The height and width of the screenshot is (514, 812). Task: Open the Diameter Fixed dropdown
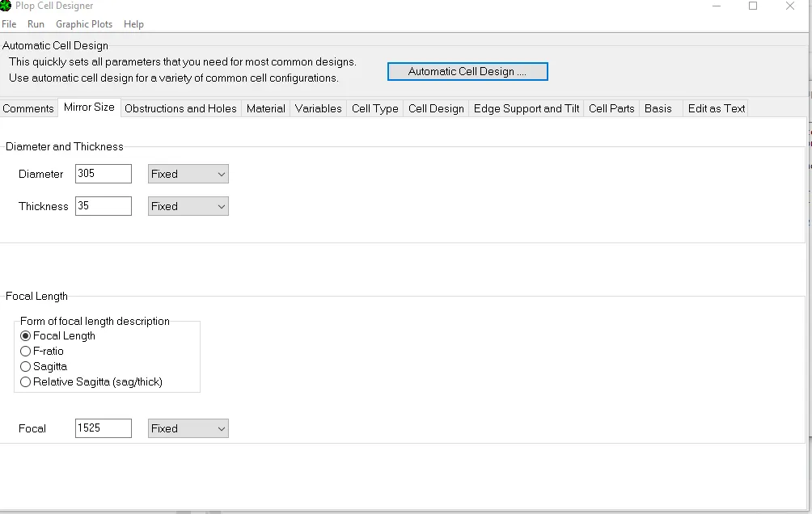coord(188,174)
